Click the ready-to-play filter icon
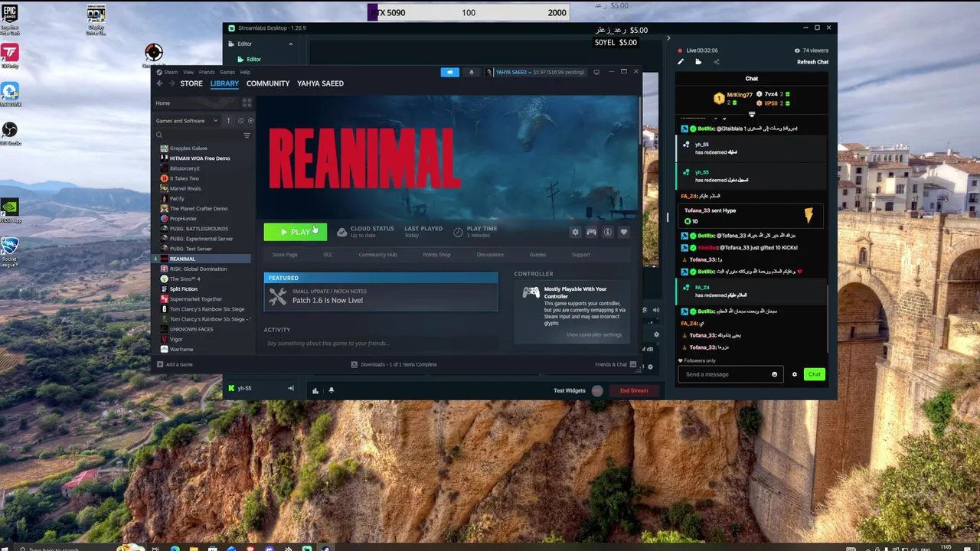The image size is (980, 551). point(250,120)
